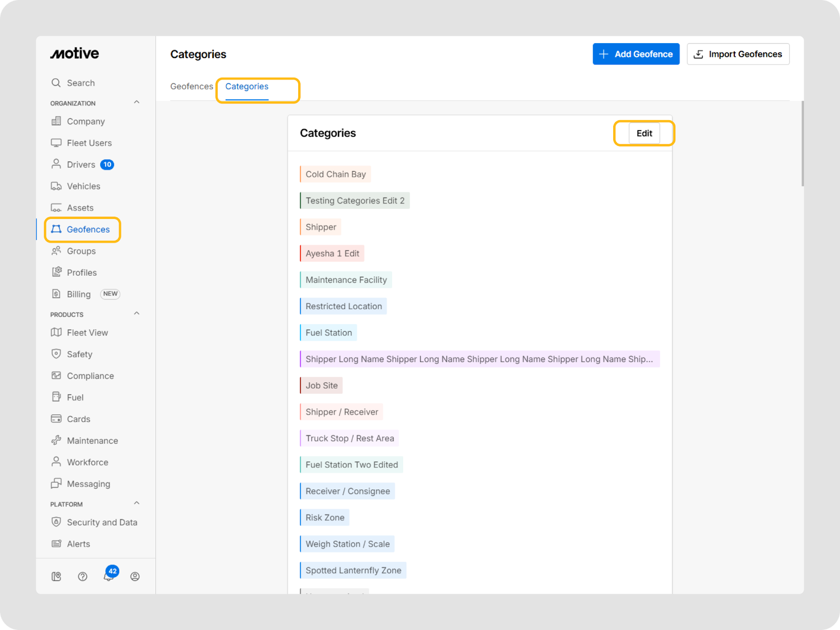This screenshot has height=630, width=840.
Task: Collapse the Platform section chevron
Action: pos(136,503)
